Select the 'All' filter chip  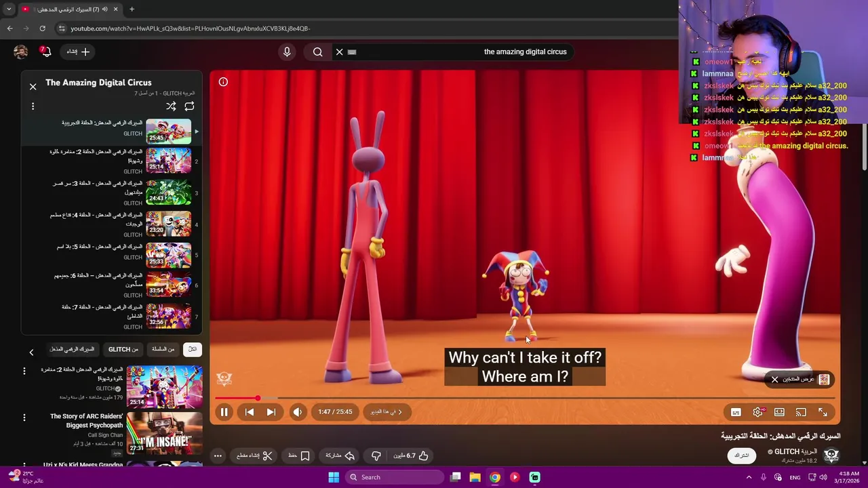pyautogui.click(x=193, y=349)
